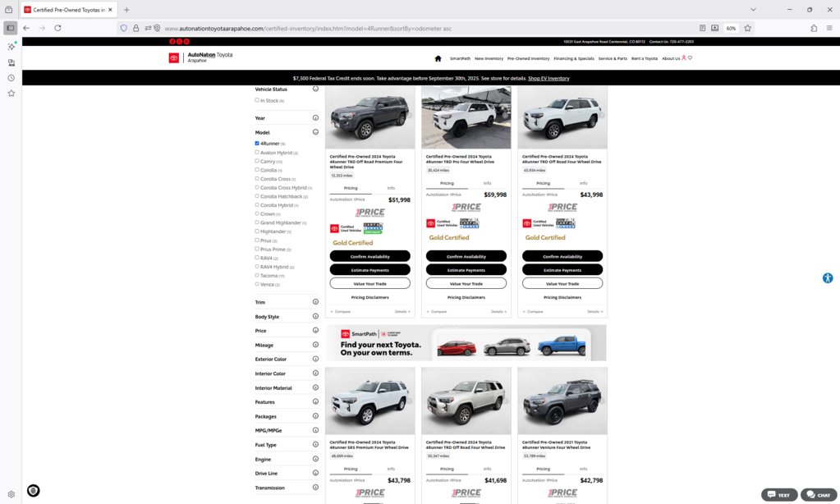Bookmark this page with the star icon
Screen dimensions: 840x504
(747, 28)
